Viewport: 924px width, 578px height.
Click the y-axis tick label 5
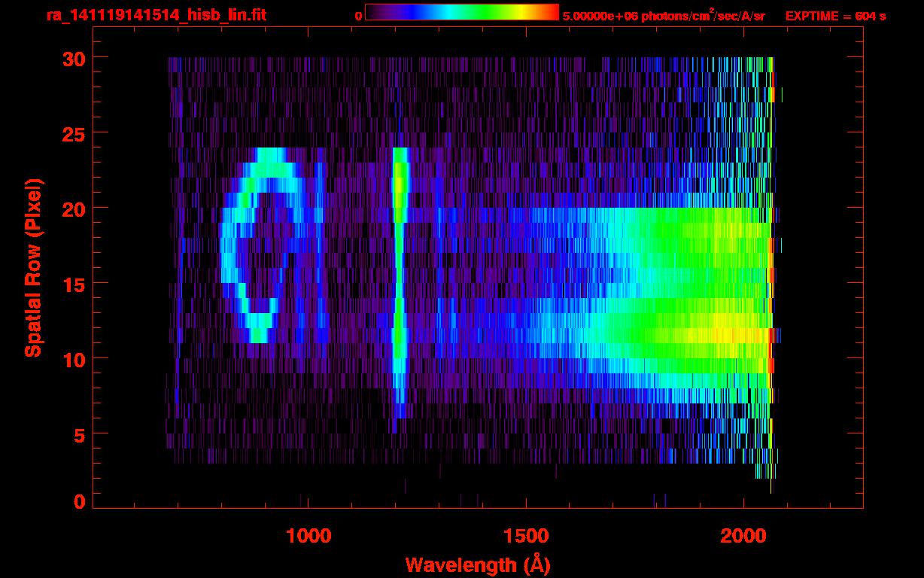pyautogui.click(x=78, y=434)
